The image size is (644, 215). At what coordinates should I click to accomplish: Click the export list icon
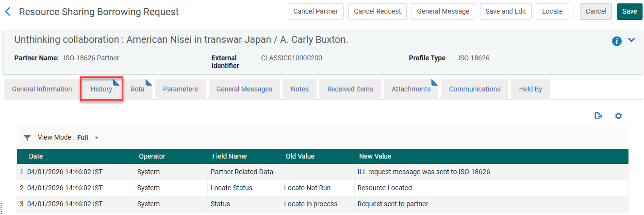tap(599, 116)
